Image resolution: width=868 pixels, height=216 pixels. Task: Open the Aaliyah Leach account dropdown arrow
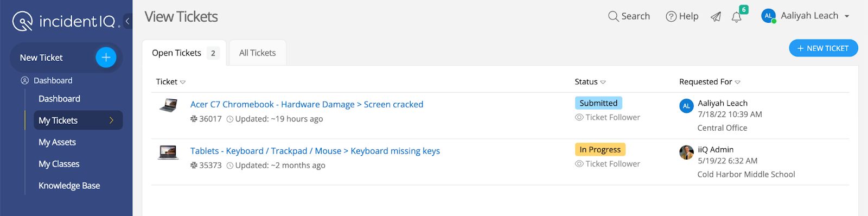coord(847,16)
